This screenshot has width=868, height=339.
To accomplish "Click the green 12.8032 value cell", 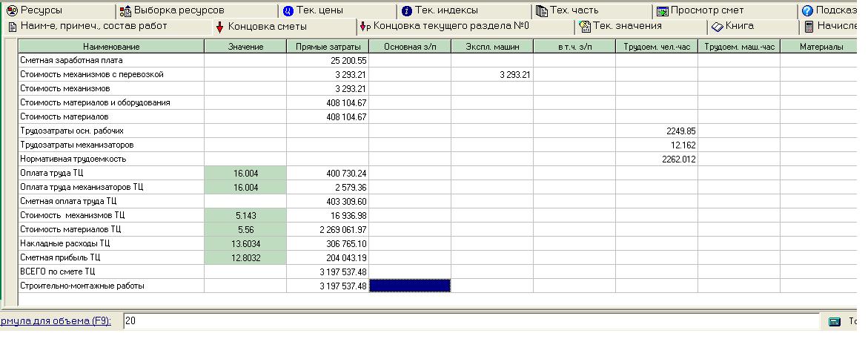I will (245, 257).
